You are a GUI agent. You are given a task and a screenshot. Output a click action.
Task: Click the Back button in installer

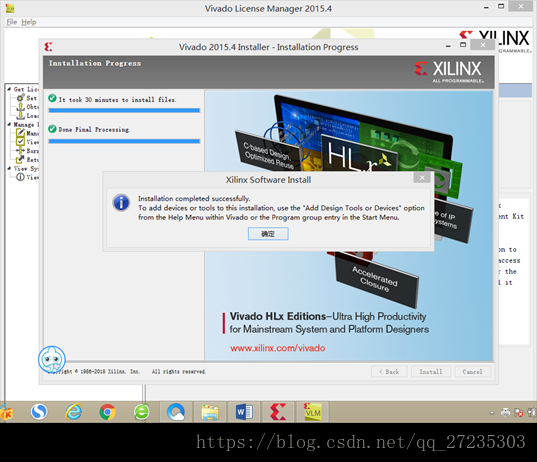[389, 372]
